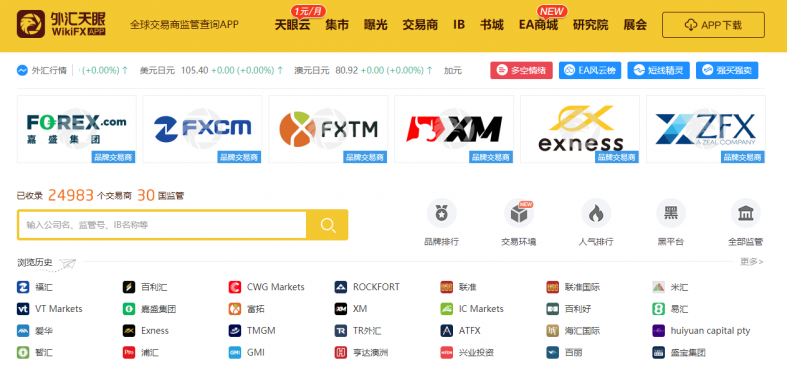Open the 全部监管 building icon
This screenshot has height=383, width=787.
pyautogui.click(x=745, y=213)
